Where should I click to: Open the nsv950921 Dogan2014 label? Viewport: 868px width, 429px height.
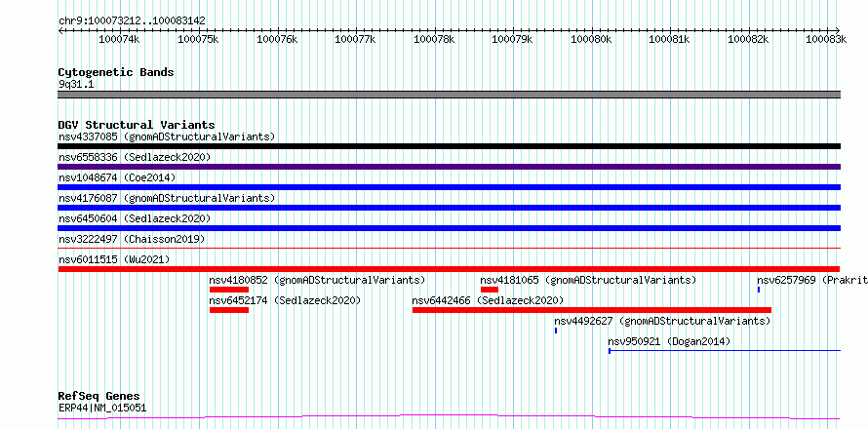[x=669, y=341]
